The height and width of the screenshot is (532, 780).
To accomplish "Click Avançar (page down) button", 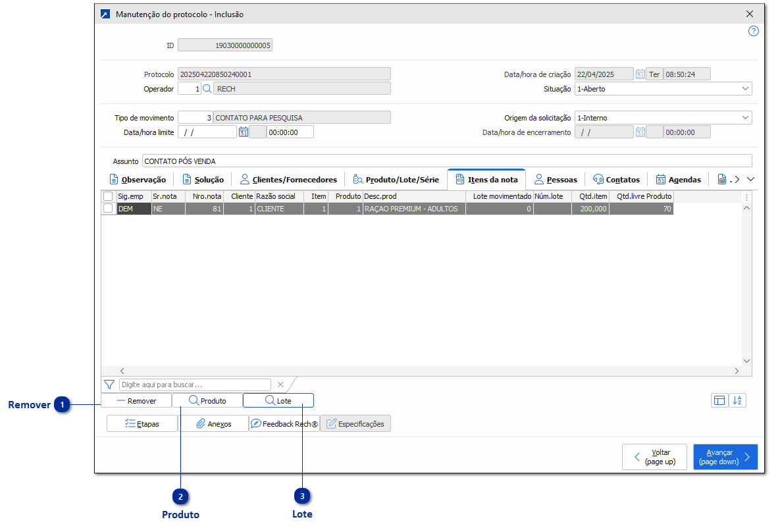I will coord(725,457).
